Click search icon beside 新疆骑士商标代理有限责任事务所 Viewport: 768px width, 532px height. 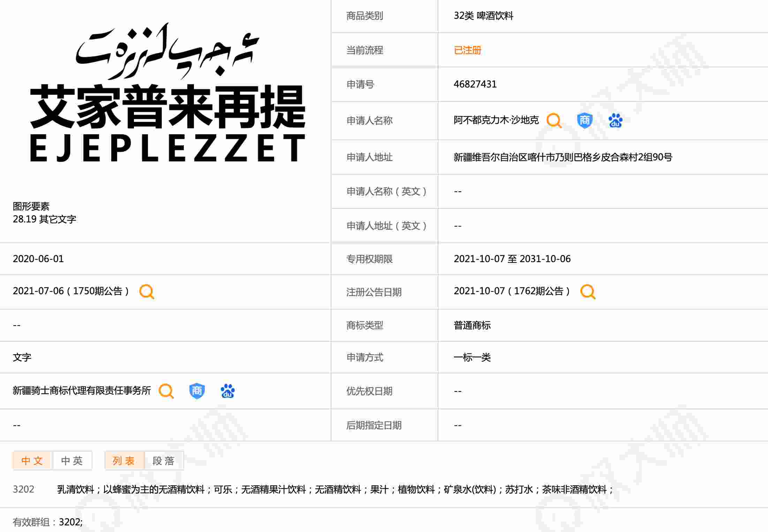tap(166, 391)
